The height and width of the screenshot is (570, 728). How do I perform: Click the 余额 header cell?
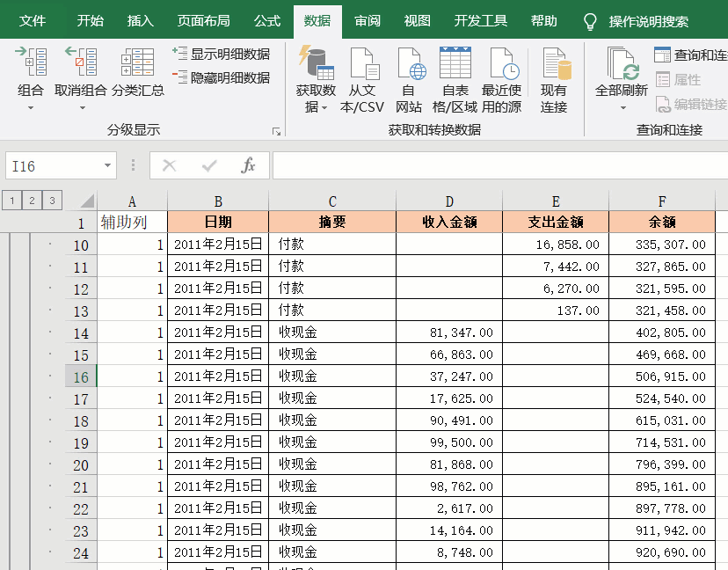coord(662,222)
